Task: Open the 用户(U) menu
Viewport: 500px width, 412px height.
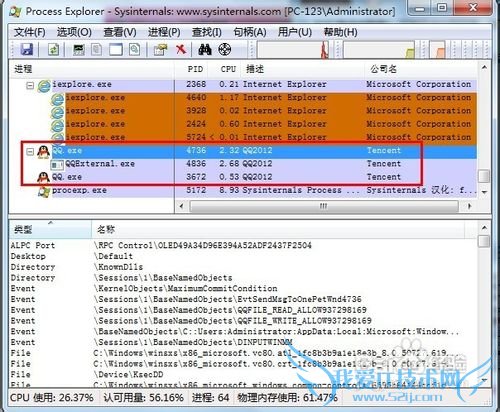Action: tap(295, 32)
